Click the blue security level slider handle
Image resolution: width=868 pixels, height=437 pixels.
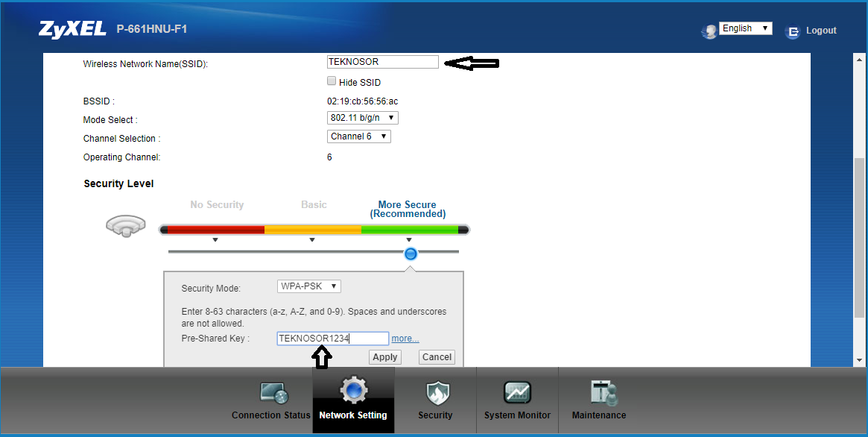[411, 254]
